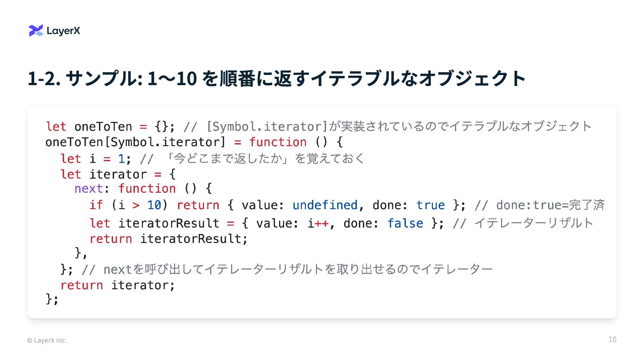Image resolution: width=644 pixels, height=362 pixels.
Task: Click the comment イテレーターリザルト
Action: [523, 223]
